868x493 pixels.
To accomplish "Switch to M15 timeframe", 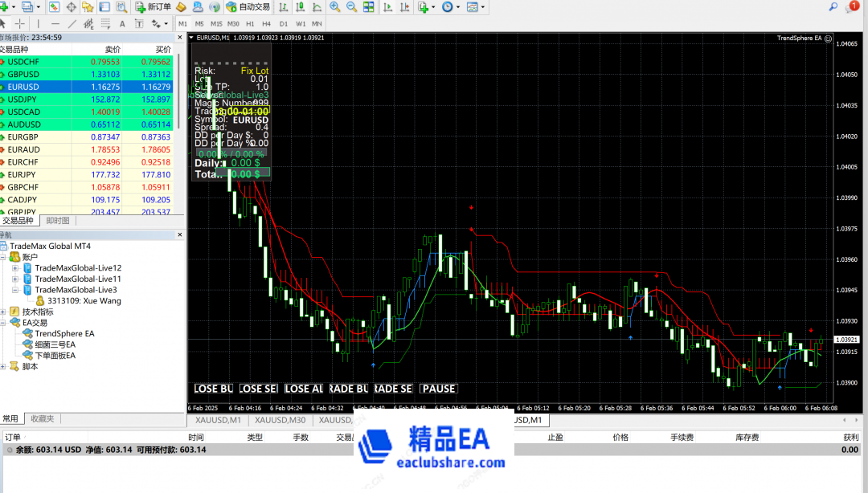I will 212,23.
